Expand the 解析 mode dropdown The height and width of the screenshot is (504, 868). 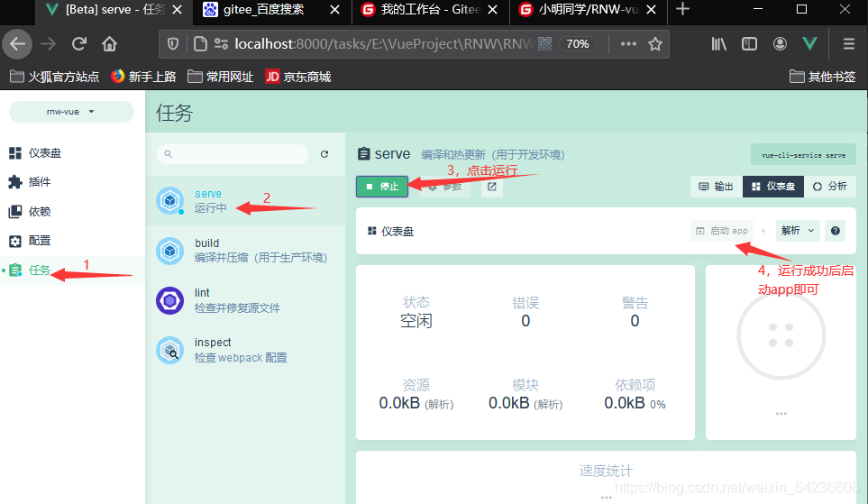coord(798,231)
